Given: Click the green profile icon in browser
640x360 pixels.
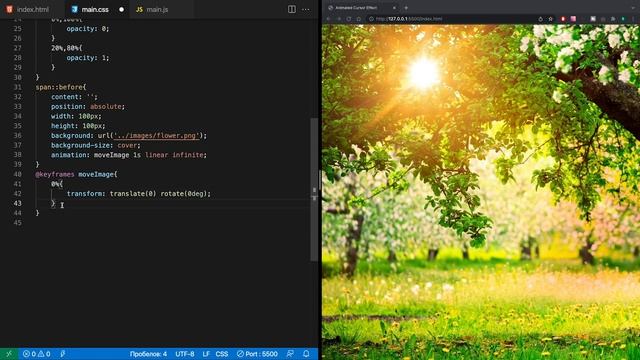Looking at the screenshot, I should point(623,19).
